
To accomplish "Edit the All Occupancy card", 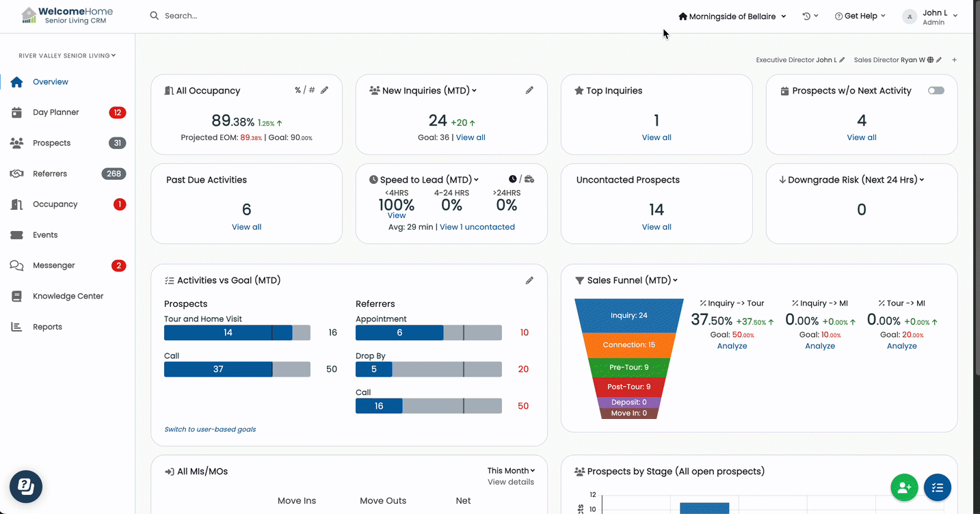I will [325, 90].
